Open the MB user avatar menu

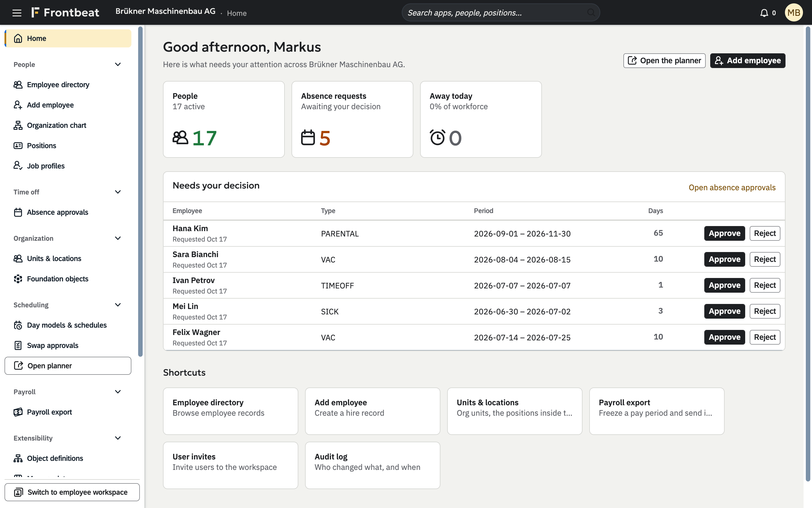click(794, 13)
